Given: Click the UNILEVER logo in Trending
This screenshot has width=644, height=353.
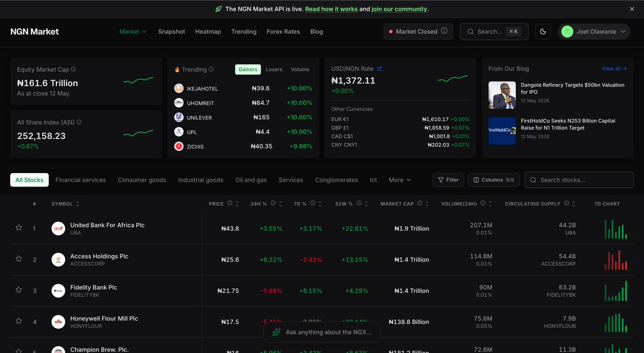Looking at the screenshot, I should [179, 117].
